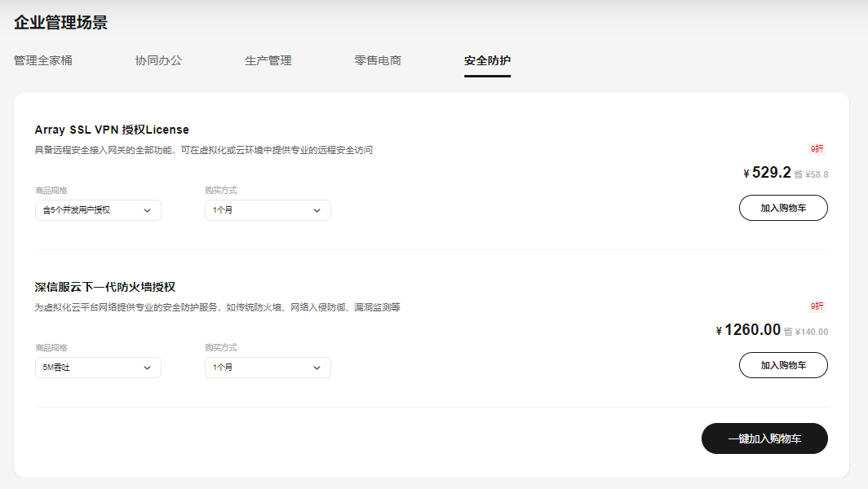Viewport: 868px width, 489px height.
Task: Open the 零售电商 tab
Action: pyautogui.click(x=377, y=59)
